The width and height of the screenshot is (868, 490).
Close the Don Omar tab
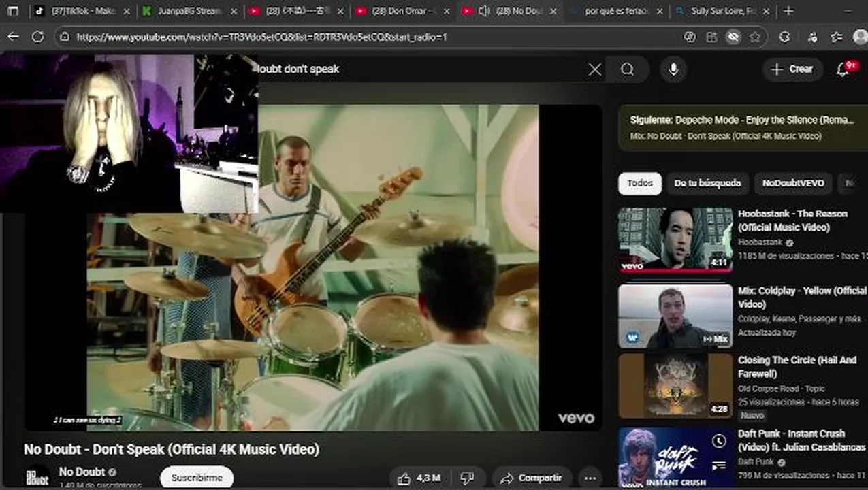(x=447, y=12)
